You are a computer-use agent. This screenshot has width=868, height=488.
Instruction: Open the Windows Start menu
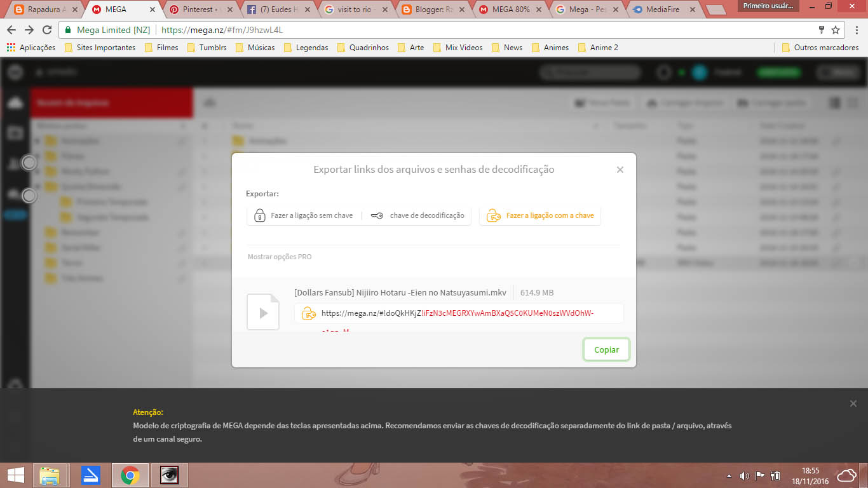pos(16,475)
